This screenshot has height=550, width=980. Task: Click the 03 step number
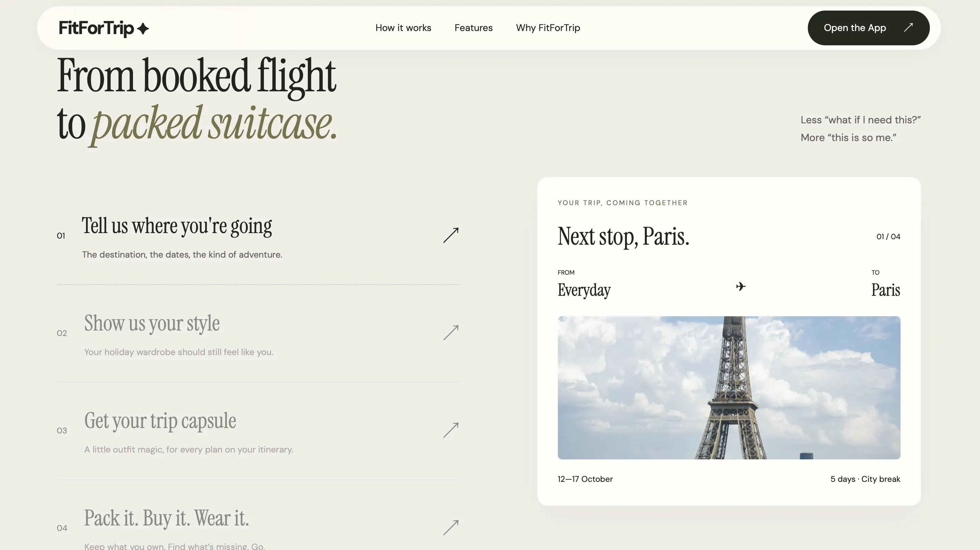(x=62, y=430)
